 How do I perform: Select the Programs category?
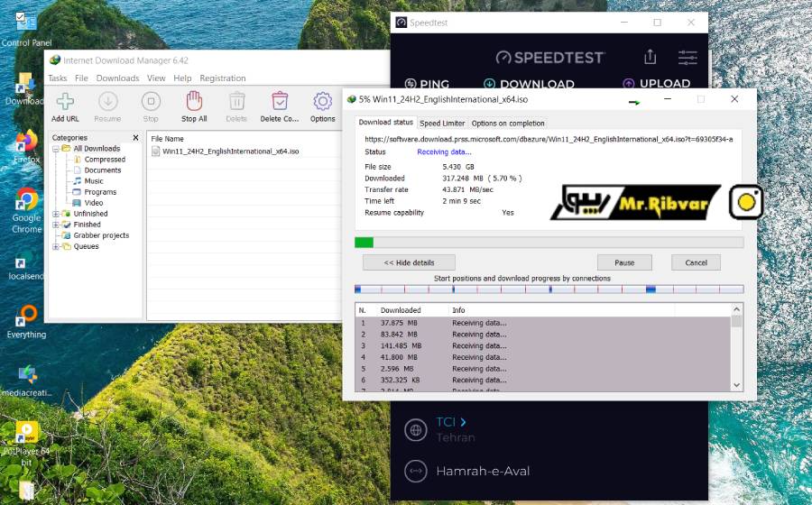coord(100,192)
